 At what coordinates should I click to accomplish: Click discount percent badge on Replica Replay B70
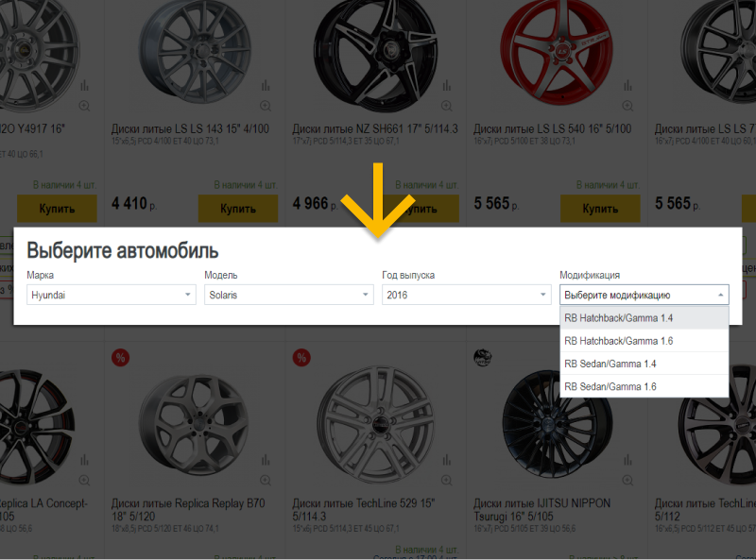click(120, 357)
